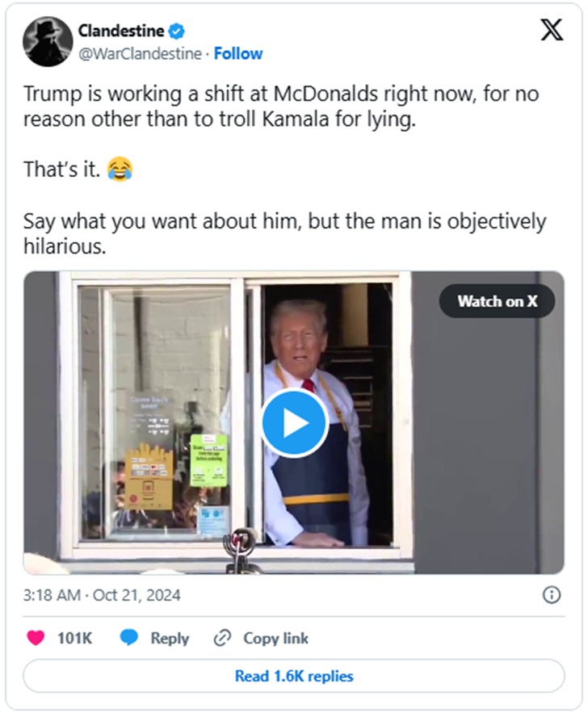Click the Follow link
The image size is (588, 713).
[x=238, y=54]
